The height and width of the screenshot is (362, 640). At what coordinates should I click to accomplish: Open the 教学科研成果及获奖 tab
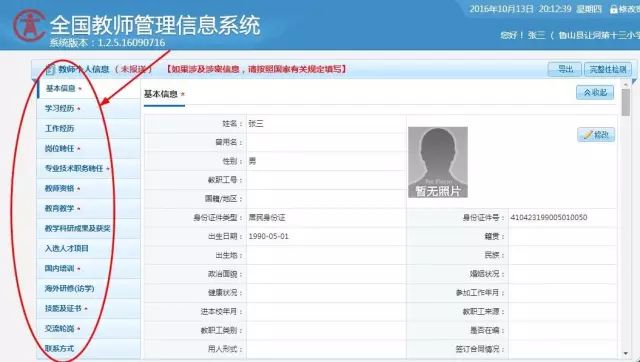pos(89,228)
